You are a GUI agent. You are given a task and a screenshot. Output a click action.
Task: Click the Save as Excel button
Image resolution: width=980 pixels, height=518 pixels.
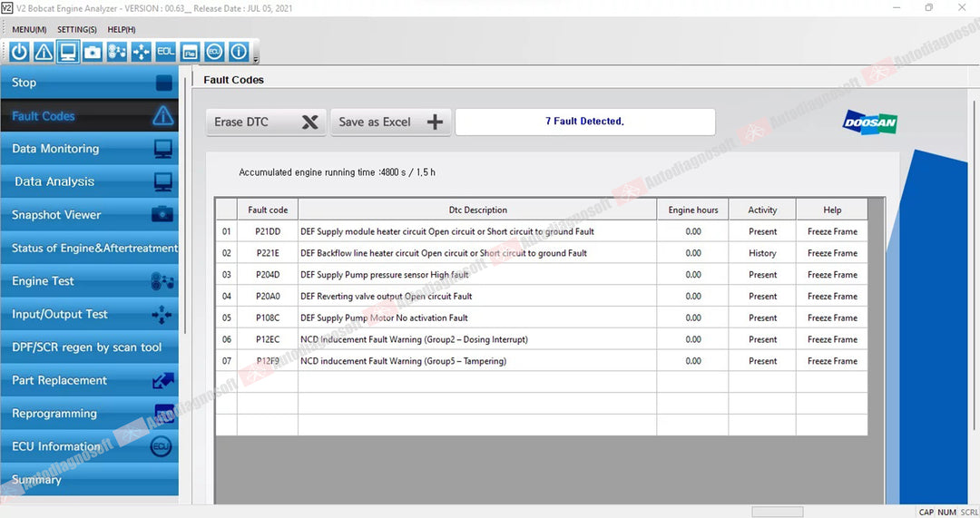click(x=390, y=122)
